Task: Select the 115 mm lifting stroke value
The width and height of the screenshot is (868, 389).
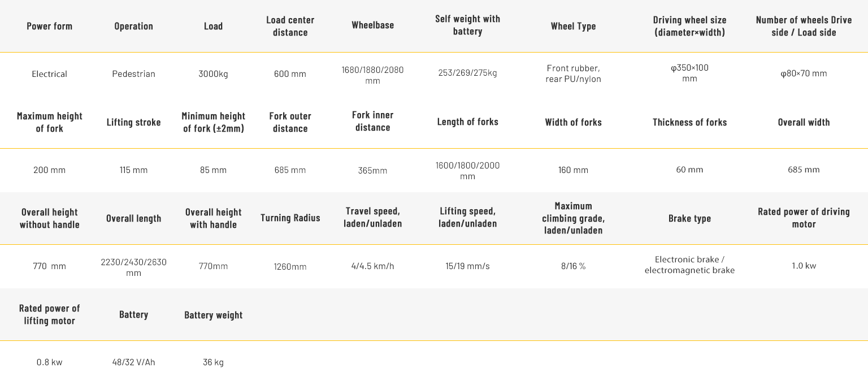Action: click(134, 170)
